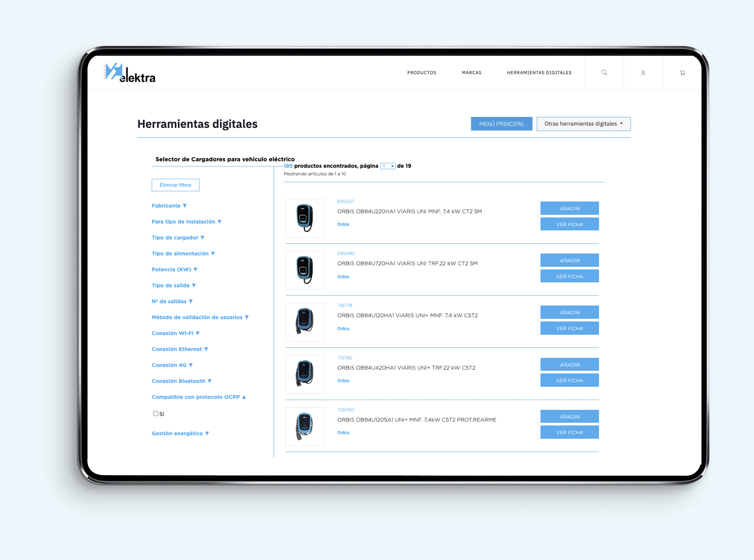Click VER FICHA for product 716782

click(x=570, y=380)
